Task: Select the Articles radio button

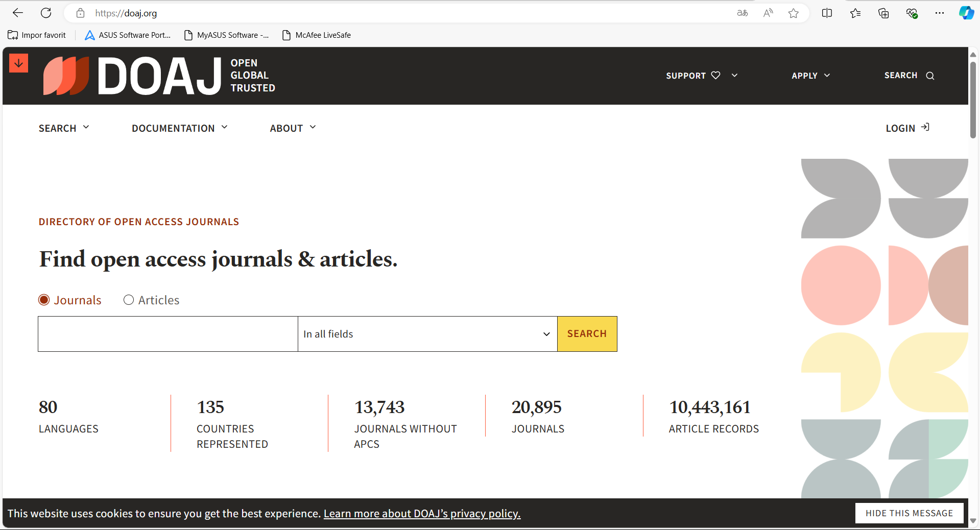Action: coord(129,300)
